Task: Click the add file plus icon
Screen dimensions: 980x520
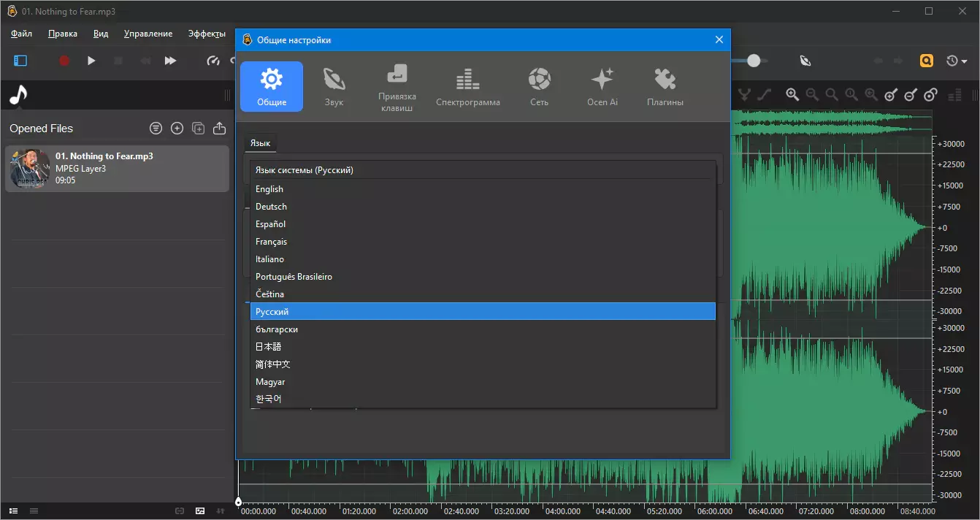Action: (x=177, y=129)
